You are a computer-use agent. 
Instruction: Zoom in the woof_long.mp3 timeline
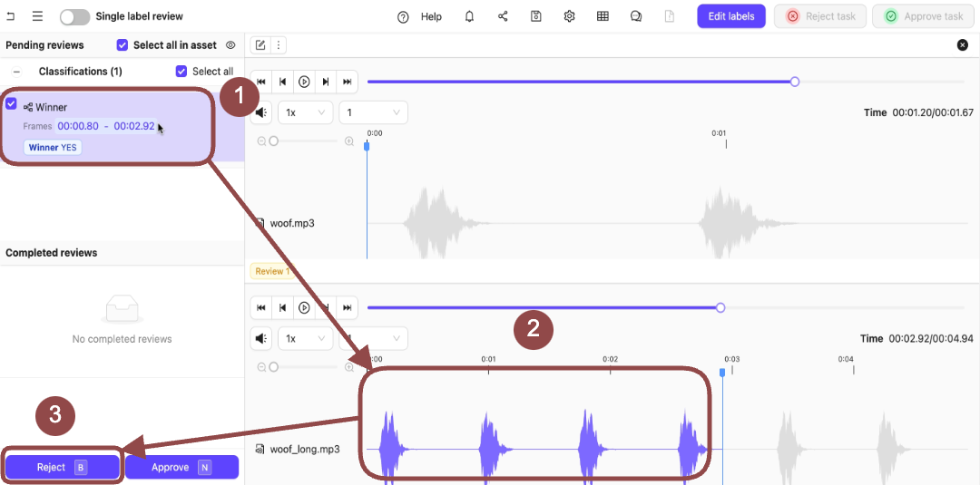pos(349,367)
